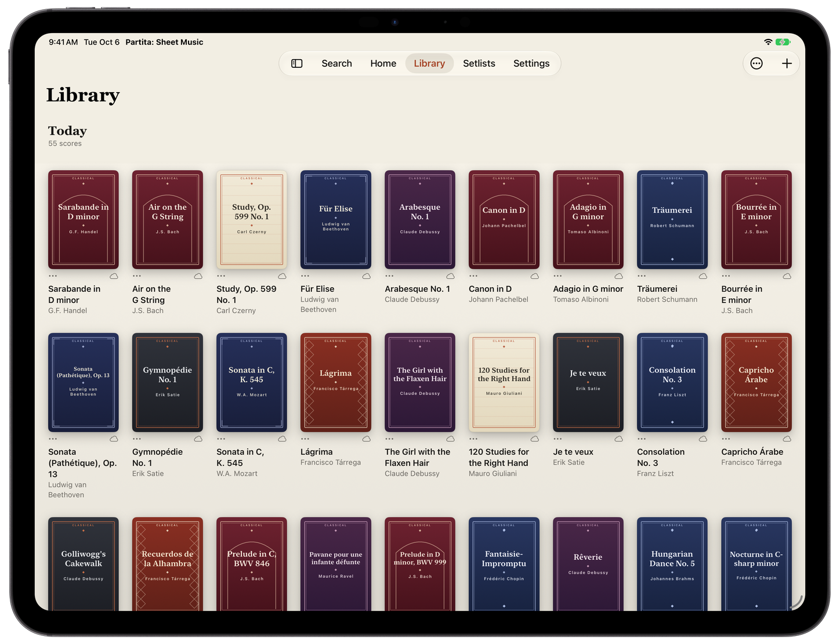Tap the cloud icon under Sonata in C, K. 545
Image resolution: width=840 pixels, height=644 pixels.
[283, 439]
